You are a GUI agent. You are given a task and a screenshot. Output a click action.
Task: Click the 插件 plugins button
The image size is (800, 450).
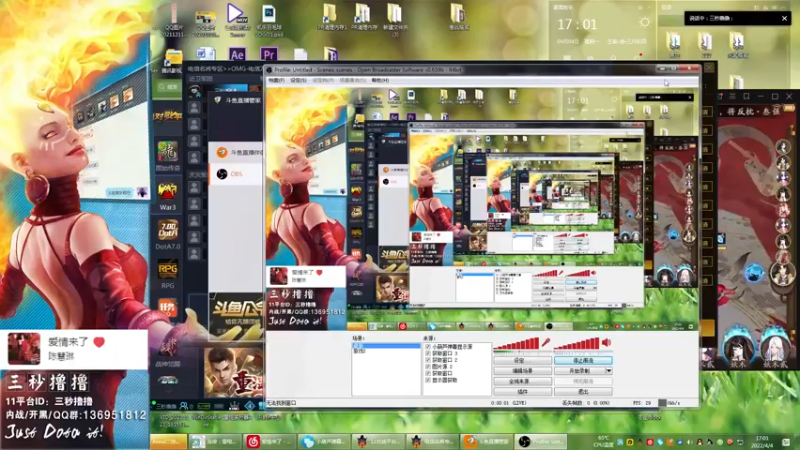tap(522, 392)
